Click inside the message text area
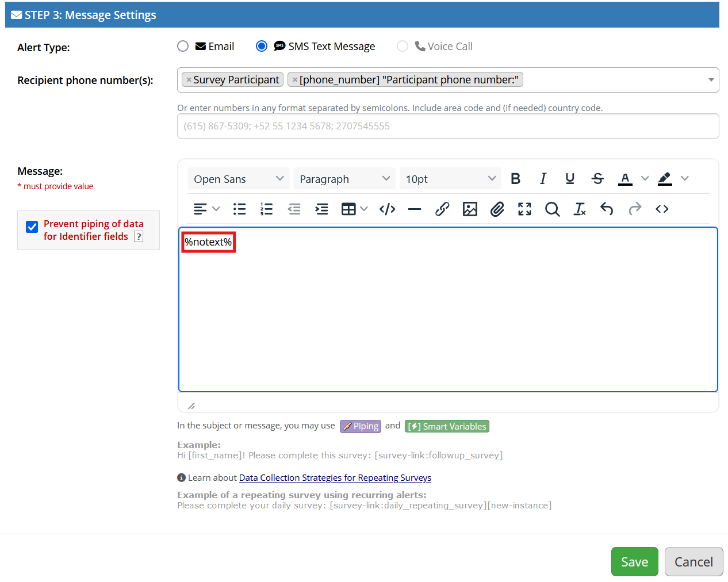This screenshot has height=582, width=728. coord(448,309)
